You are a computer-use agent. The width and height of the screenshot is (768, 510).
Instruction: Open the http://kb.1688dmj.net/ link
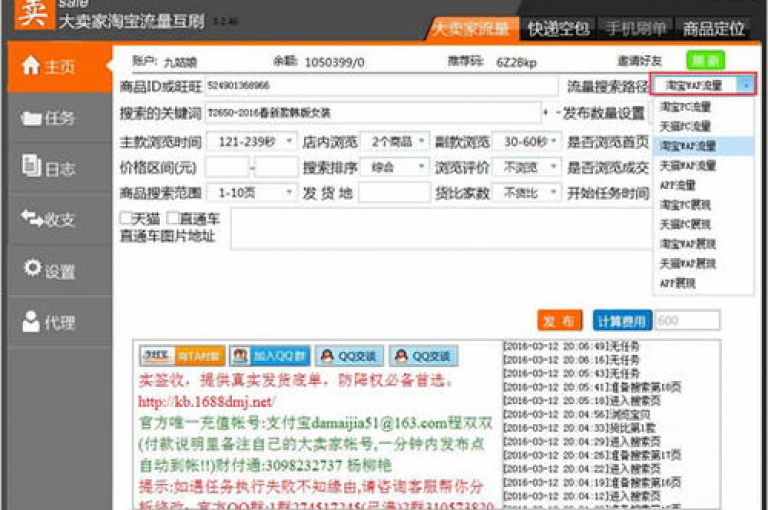206,402
